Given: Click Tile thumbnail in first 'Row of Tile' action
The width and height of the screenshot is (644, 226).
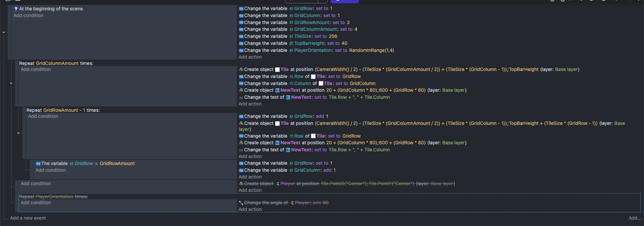Looking at the screenshot, I should click(313, 77).
